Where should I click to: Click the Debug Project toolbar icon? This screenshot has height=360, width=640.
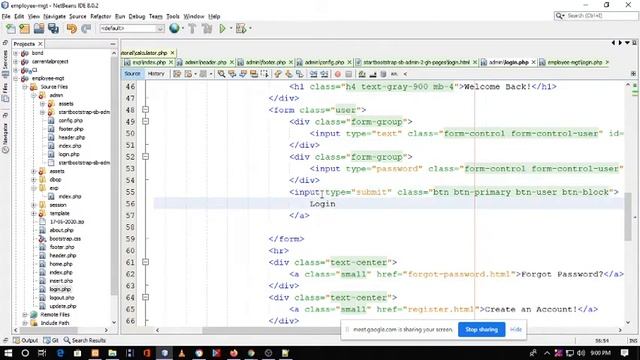(241, 29)
